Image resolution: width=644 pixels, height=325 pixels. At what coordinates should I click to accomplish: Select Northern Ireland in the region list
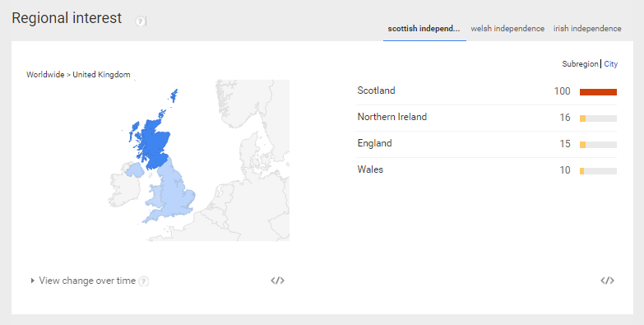tap(392, 117)
